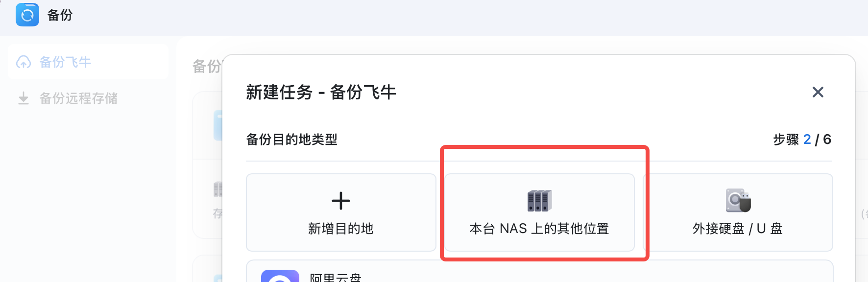Click the 新建任务 - 备份飞牛 dialog title
The height and width of the screenshot is (282, 868).
(321, 92)
